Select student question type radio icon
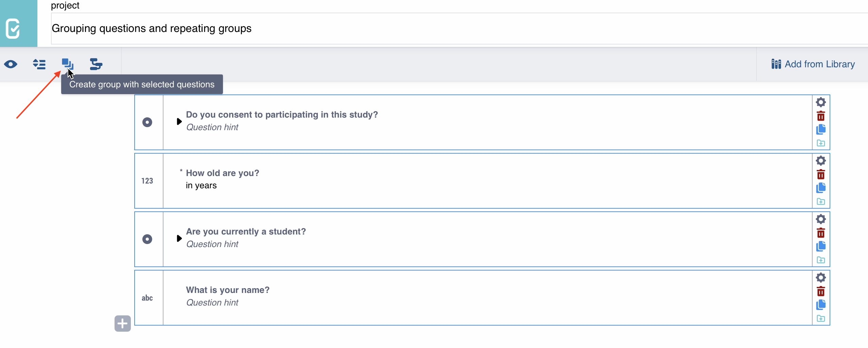This screenshot has width=868, height=348. (x=147, y=239)
